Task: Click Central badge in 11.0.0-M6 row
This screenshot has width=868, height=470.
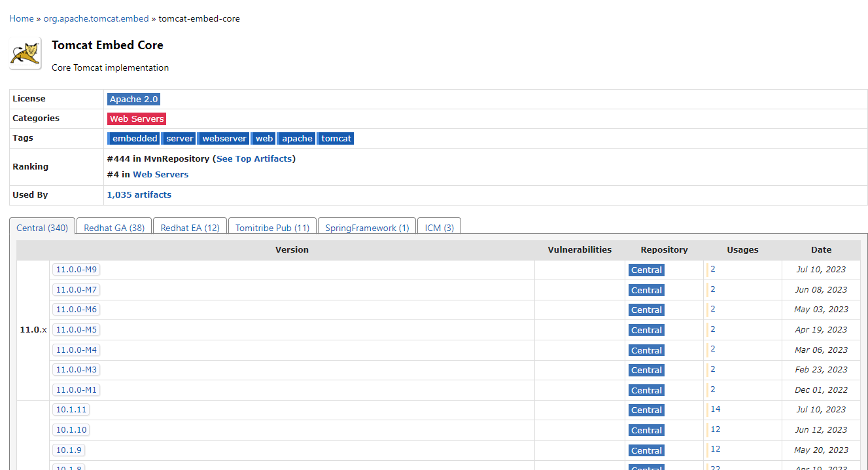Action: click(x=646, y=310)
